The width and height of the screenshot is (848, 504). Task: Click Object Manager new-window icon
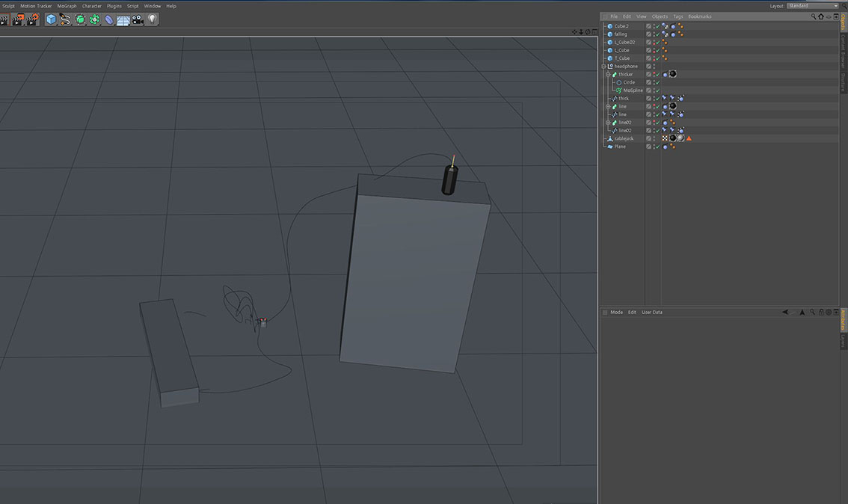pos(836,16)
